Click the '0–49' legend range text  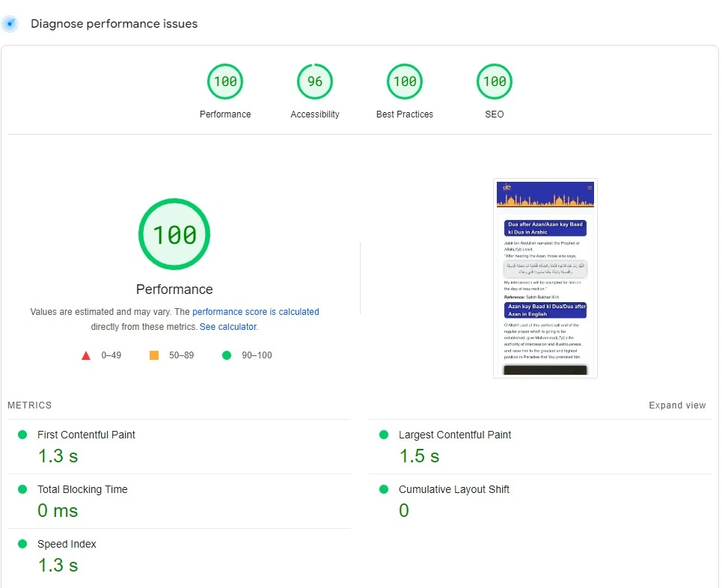(111, 355)
